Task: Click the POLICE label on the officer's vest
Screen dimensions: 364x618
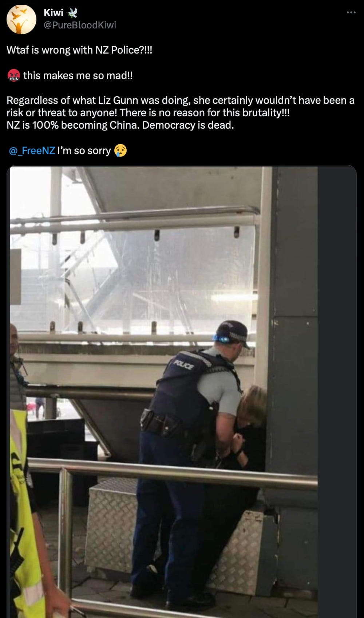Action: click(x=184, y=364)
